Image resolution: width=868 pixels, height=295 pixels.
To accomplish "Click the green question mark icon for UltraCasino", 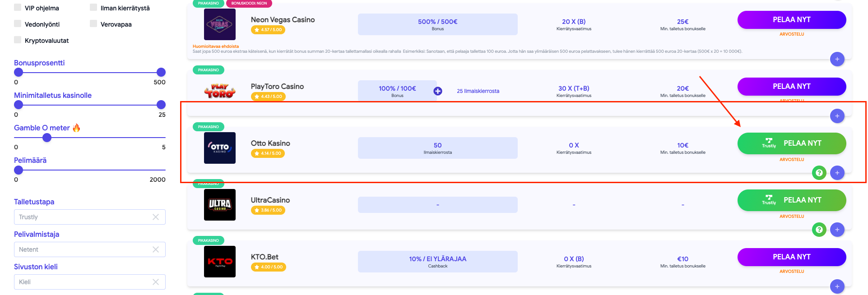I will click(x=819, y=230).
